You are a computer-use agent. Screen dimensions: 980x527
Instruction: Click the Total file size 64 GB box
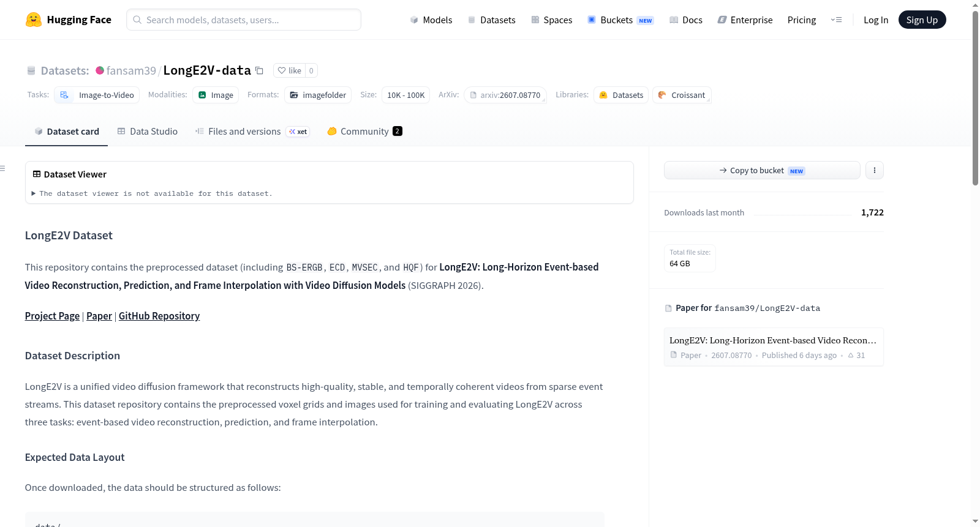[690, 258]
